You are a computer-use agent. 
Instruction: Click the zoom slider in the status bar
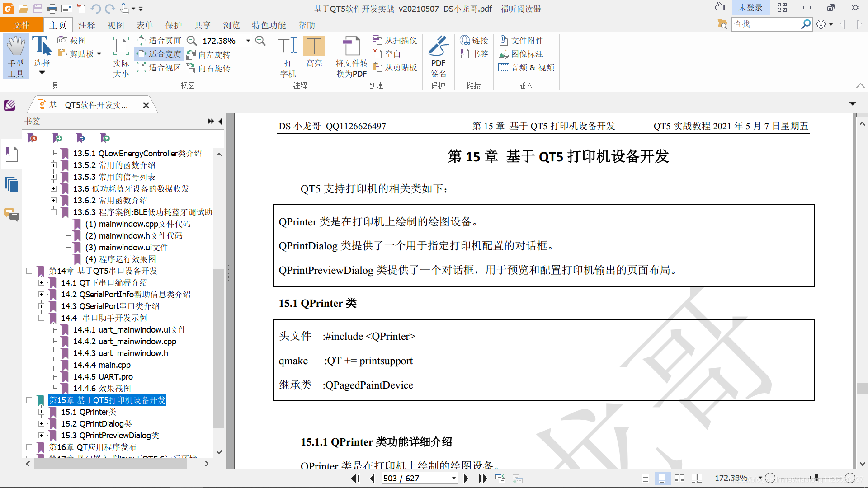tap(816, 478)
